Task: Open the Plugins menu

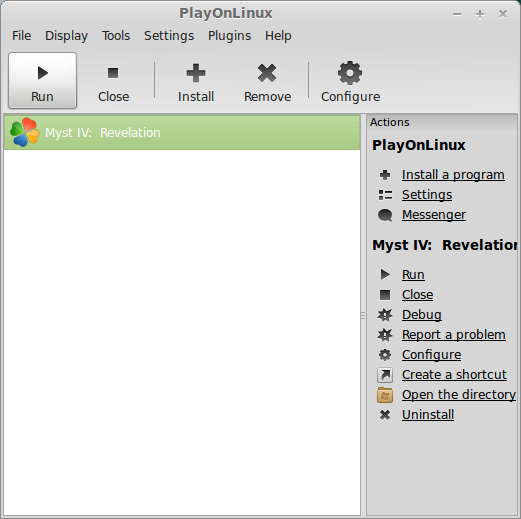Action: click(229, 36)
